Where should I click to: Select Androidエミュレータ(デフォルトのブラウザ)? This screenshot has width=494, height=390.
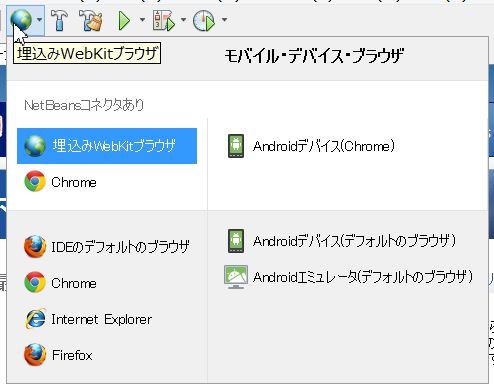click(x=350, y=277)
